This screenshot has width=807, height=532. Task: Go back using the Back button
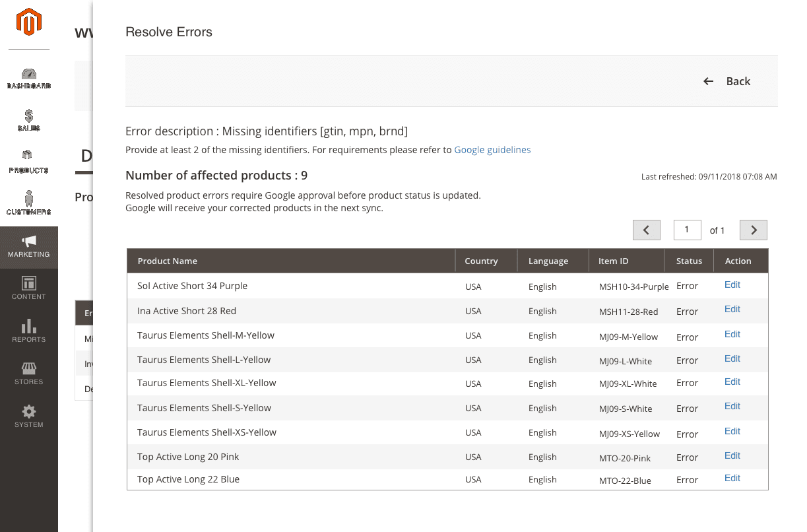point(727,81)
